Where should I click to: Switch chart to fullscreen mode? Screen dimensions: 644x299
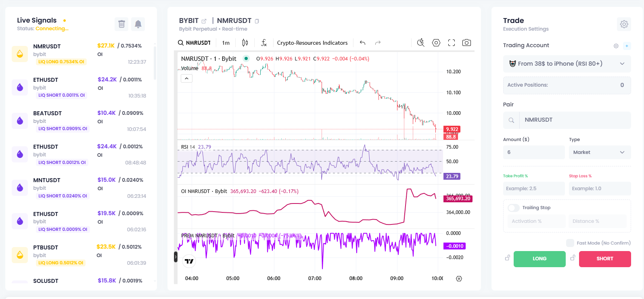pos(452,43)
